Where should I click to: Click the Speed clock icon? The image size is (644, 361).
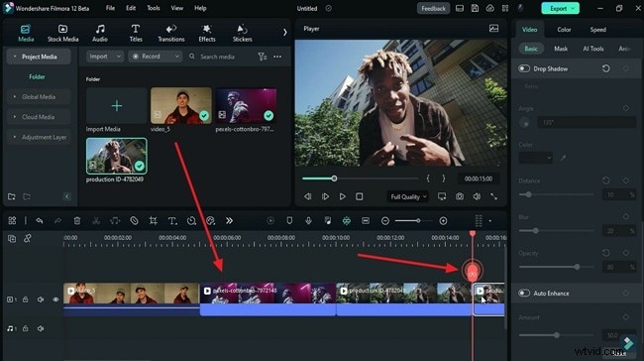pyautogui.click(x=191, y=221)
